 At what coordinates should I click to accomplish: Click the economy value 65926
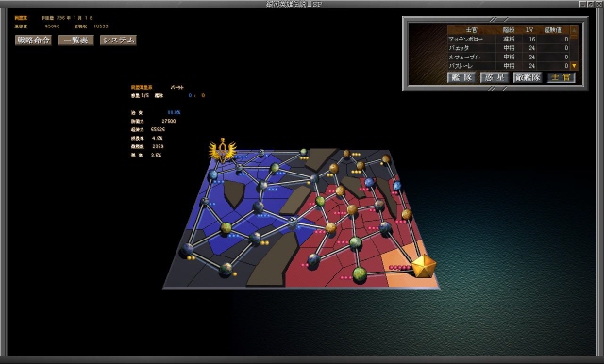click(x=158, y=129)
